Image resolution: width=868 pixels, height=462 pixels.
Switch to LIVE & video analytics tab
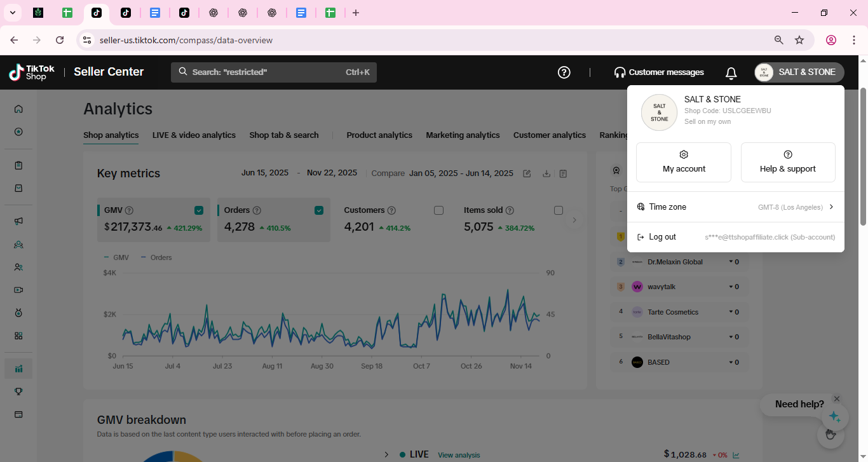pos(194,135)
